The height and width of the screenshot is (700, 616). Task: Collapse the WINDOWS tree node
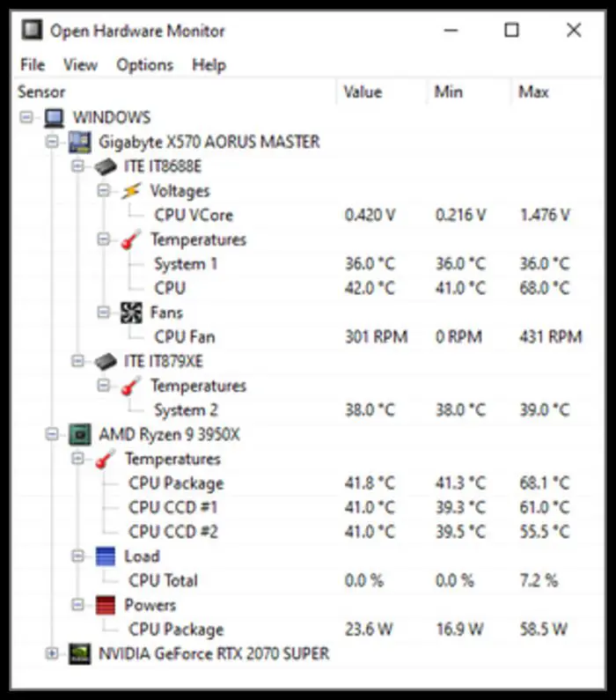coord(26,117)
